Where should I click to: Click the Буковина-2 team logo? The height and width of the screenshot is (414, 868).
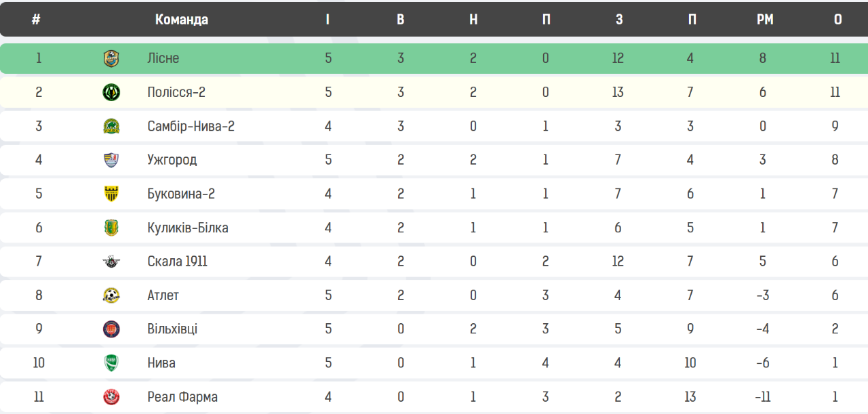111,194
